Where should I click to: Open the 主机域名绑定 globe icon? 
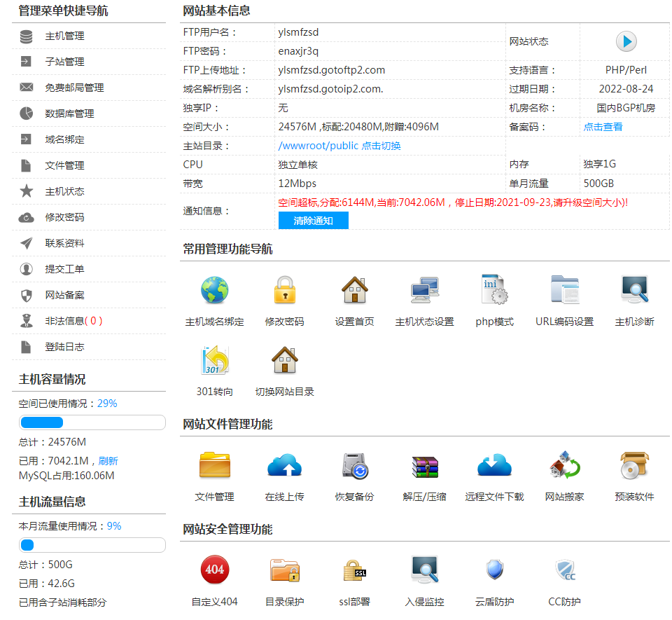pos(214,290)
